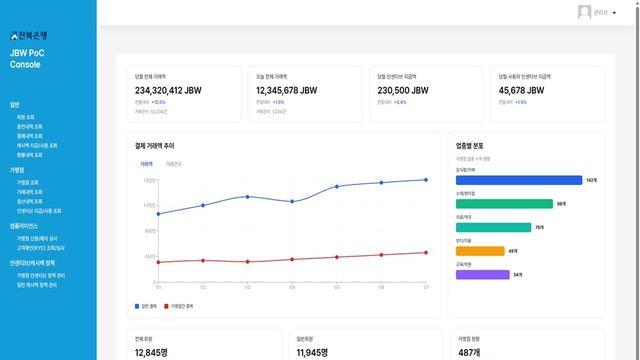Open 캐시백 지급/사용 조회 in the sidebar
This screenshot has height=360, width=640.
coord(37,145)
